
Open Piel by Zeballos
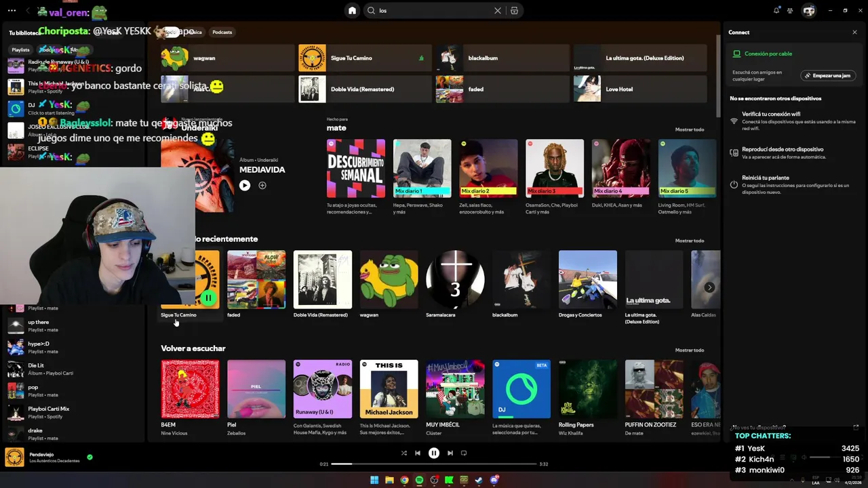[256, 398]
